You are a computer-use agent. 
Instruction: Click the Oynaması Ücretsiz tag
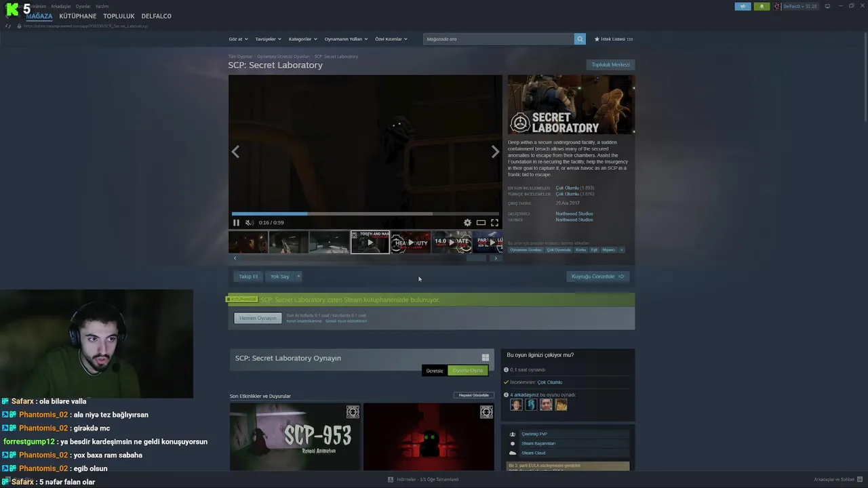526,249
